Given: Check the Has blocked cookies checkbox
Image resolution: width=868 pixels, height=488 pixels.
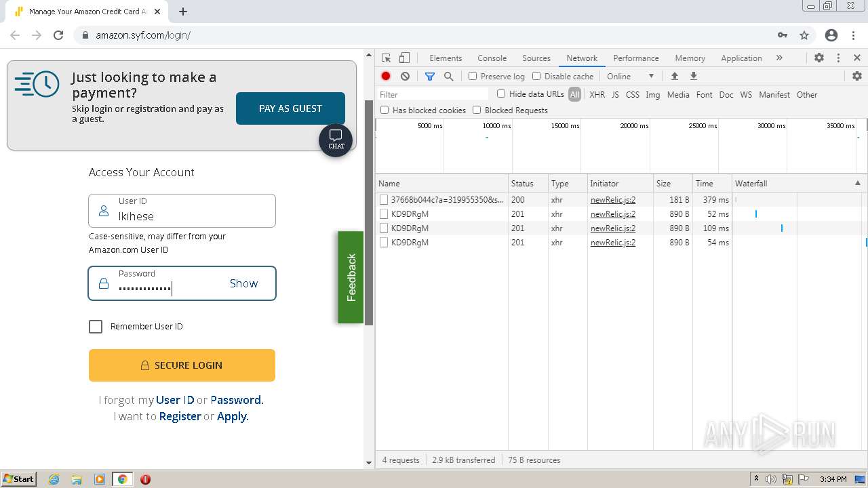Looking at the screenshot, I should [x=384, y=109].
